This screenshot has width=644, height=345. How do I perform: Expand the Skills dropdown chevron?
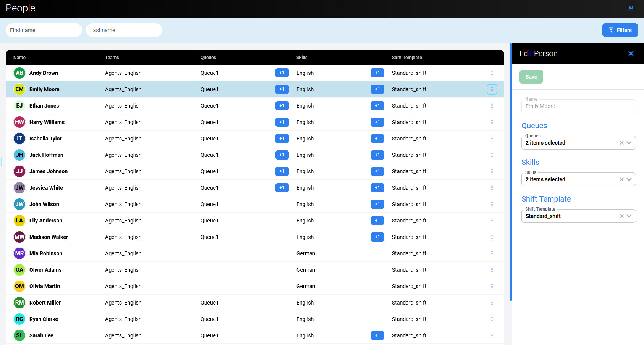[x=629, y=179]
